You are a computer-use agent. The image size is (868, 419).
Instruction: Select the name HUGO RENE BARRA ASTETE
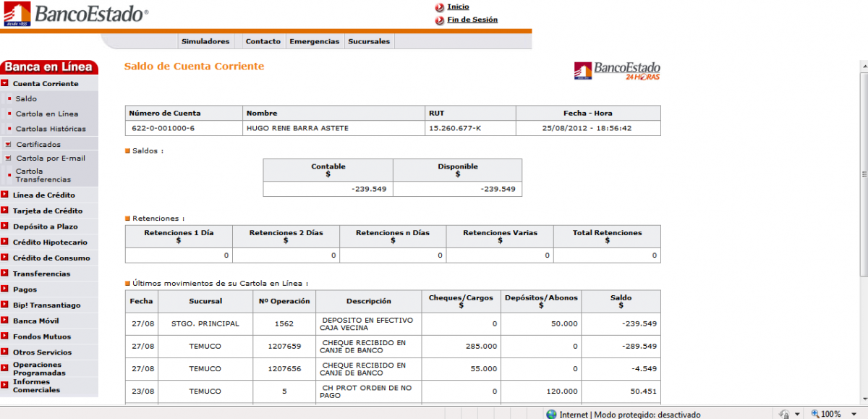click(x=297, y=128)
